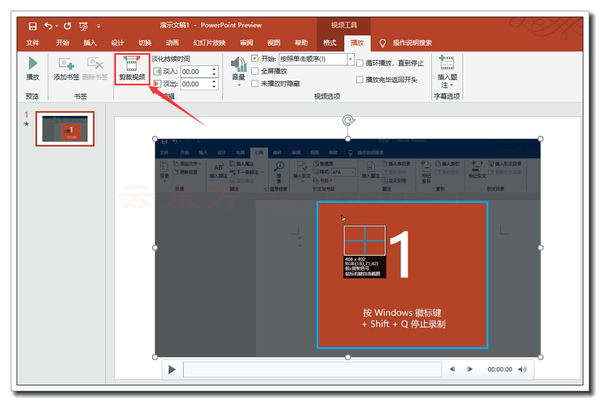
Task: Switch to the 格式 (Format) video tools tab
Action: 329,42
